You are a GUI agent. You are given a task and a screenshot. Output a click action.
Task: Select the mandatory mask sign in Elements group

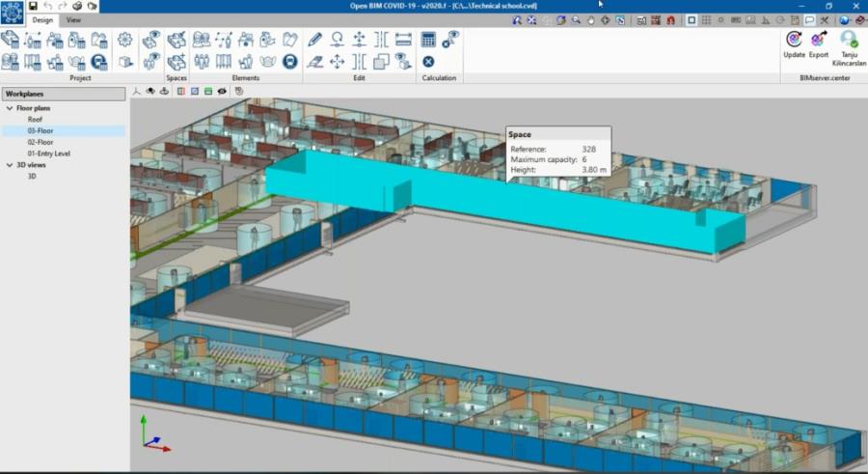(290, 62)
